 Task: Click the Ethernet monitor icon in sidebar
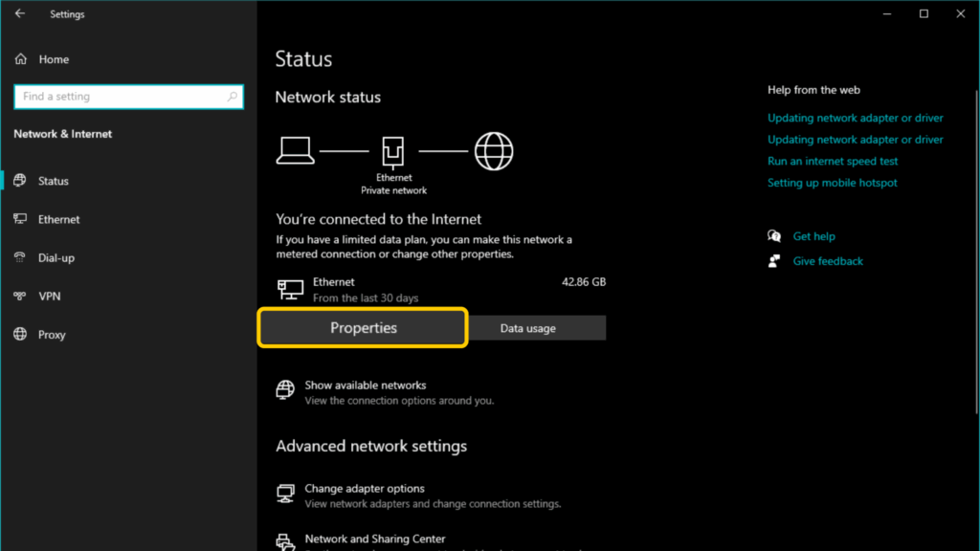point(20,219)
